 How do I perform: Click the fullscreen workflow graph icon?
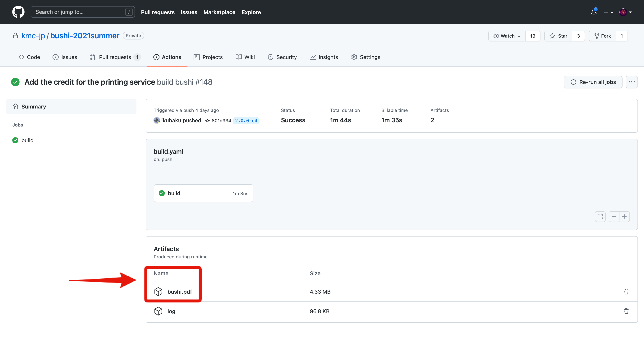pyautogui.click(x=600, y=217)
